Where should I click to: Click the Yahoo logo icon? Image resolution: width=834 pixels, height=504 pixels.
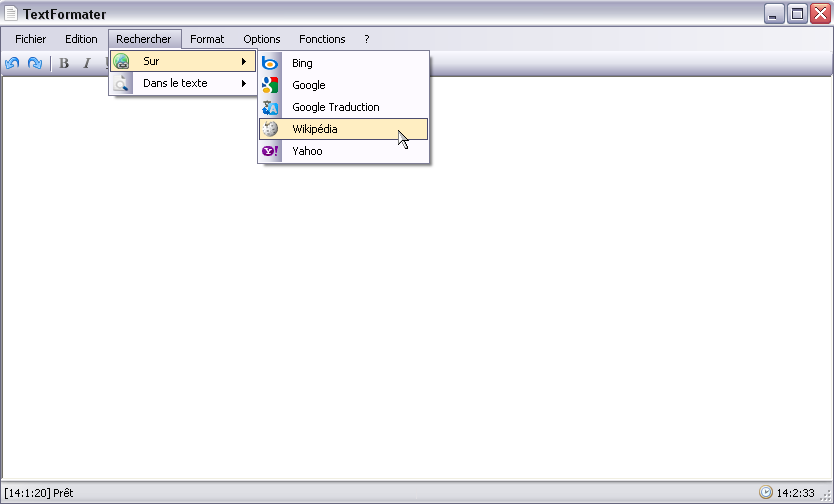(x=270, y=151)
